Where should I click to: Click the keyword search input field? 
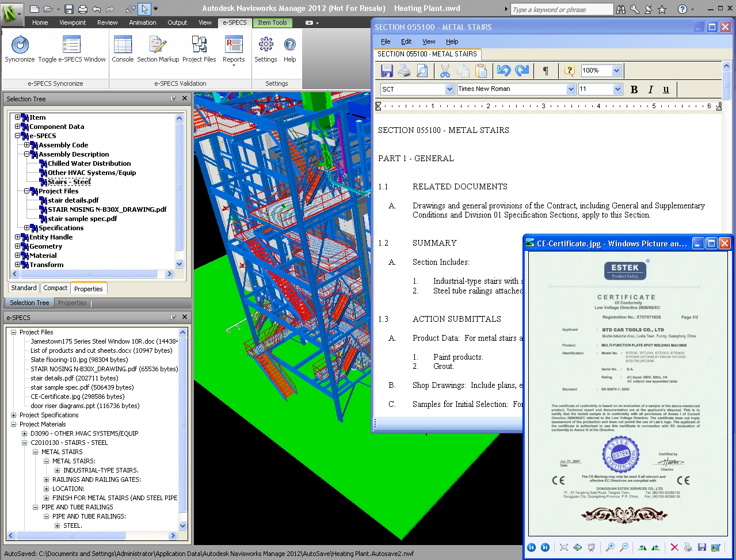click(x=562, y=9)
